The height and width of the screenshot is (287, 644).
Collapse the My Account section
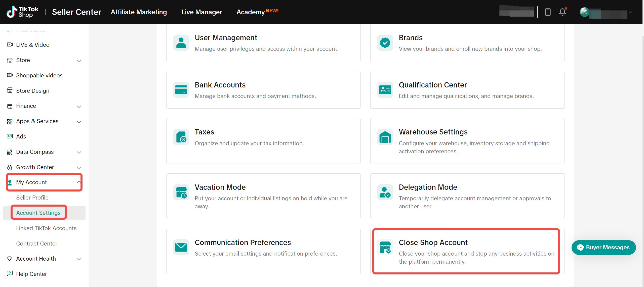tap(78, 182)
